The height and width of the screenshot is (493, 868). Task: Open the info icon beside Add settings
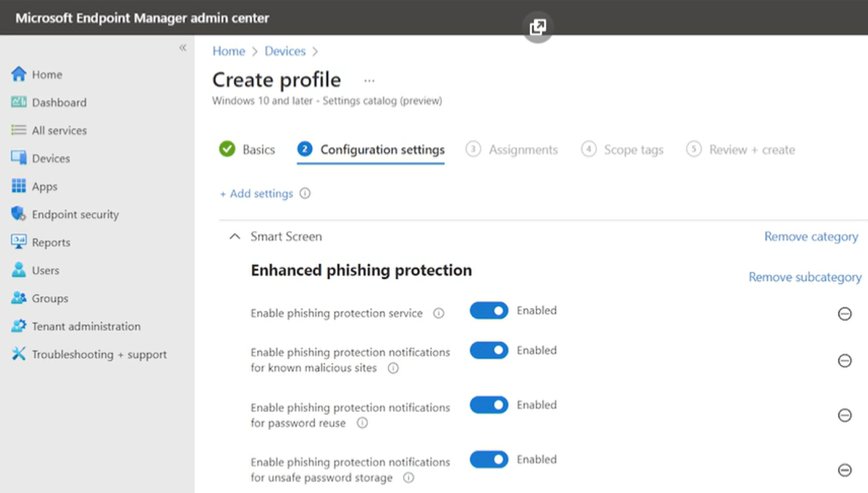305,193
